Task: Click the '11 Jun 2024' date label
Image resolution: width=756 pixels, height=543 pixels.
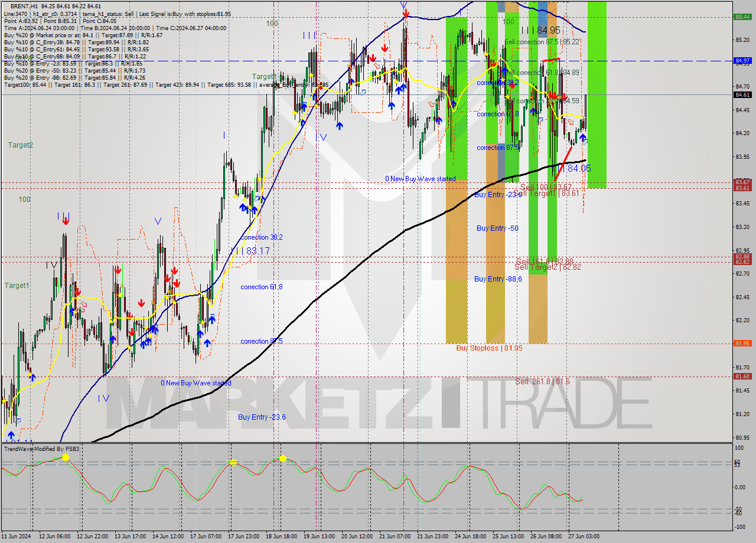Action: click(x=15, y=536)
